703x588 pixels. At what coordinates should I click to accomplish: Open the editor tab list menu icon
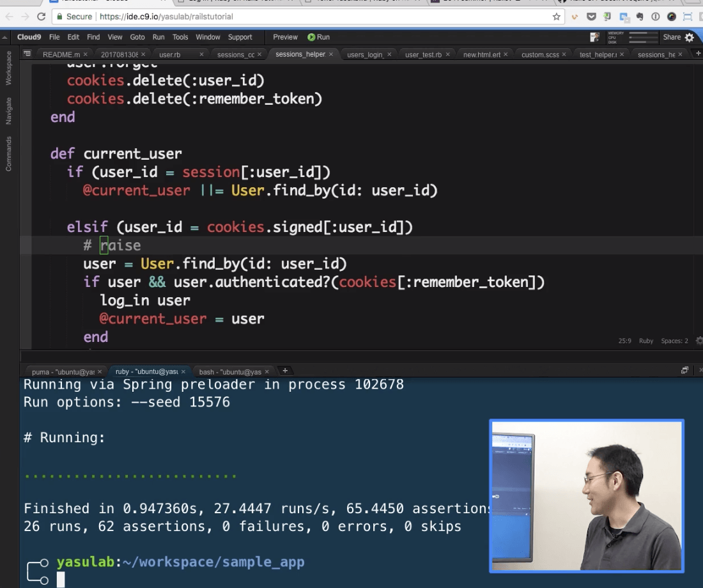click(27, 54)
